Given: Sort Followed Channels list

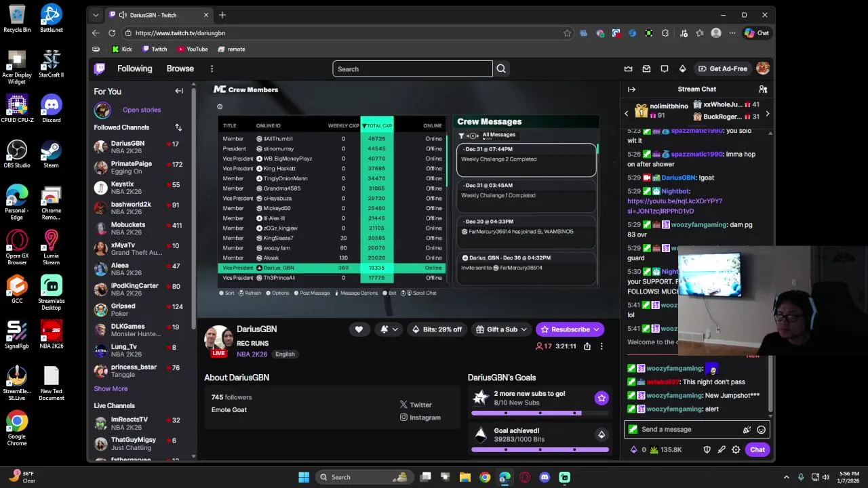Looking at the screenshot, I should (x=178, y=127).
